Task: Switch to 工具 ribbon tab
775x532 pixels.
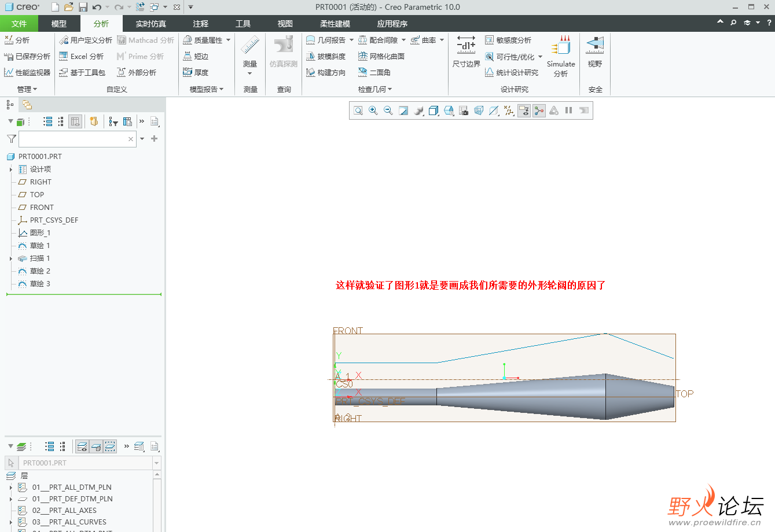Action: [x=243, y=24]
